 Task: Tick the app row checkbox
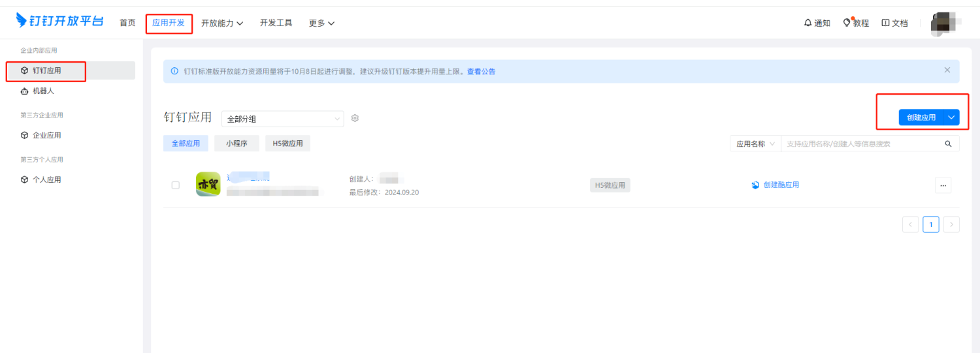[x=175, y=185]
